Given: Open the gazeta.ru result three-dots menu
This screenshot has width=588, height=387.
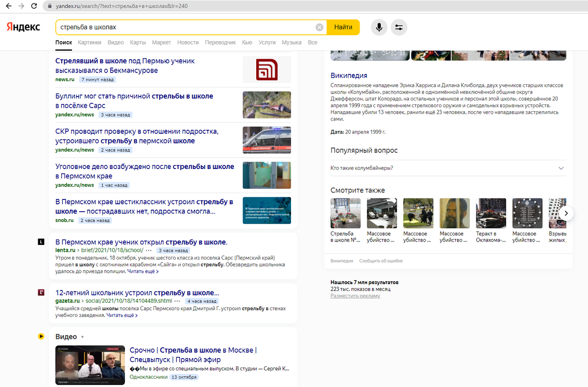Looking at the screenshot, I should (177, 301).
